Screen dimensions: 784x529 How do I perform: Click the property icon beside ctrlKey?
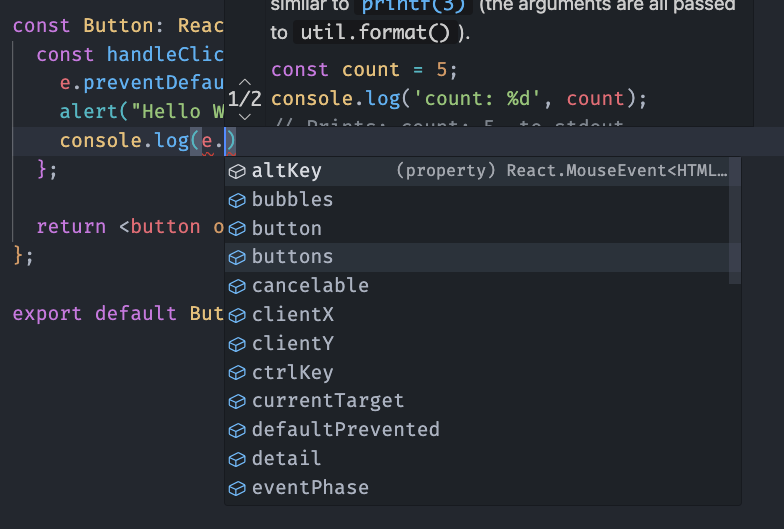[x=237, y=373]
